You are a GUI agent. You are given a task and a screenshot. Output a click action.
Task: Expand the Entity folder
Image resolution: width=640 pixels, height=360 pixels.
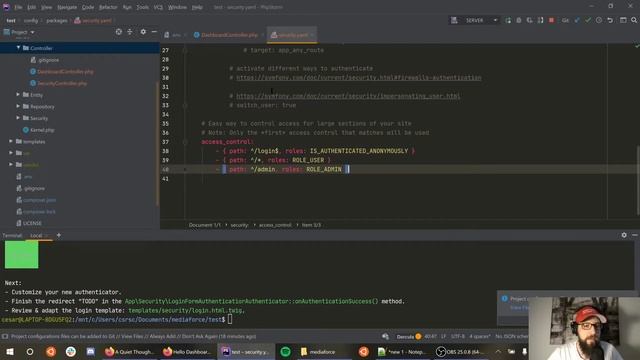(18, 95)
